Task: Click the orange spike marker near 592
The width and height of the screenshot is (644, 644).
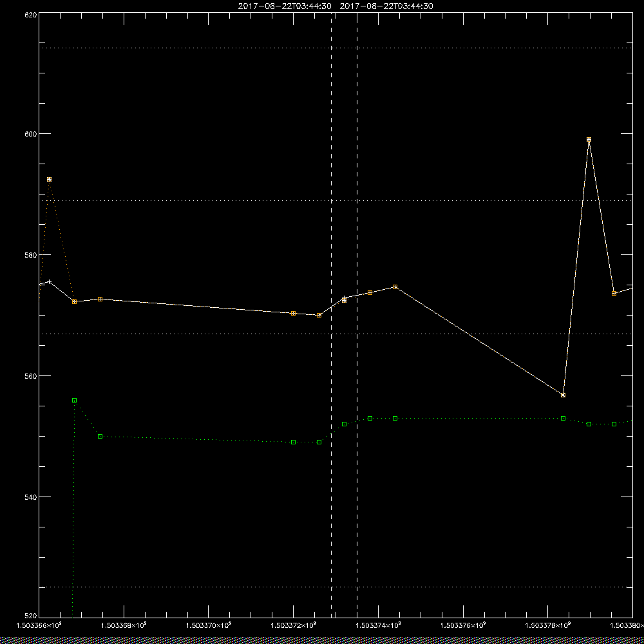Action: (x=50, y=180)
